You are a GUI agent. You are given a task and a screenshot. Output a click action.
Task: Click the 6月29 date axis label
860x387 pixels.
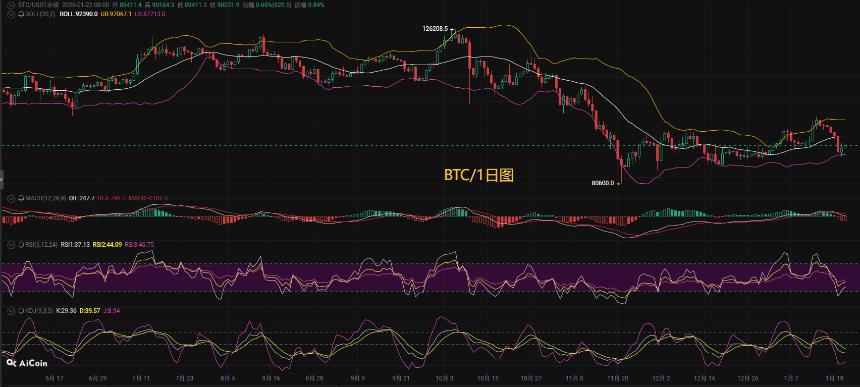pyautogui.click(x=98, y=378)
